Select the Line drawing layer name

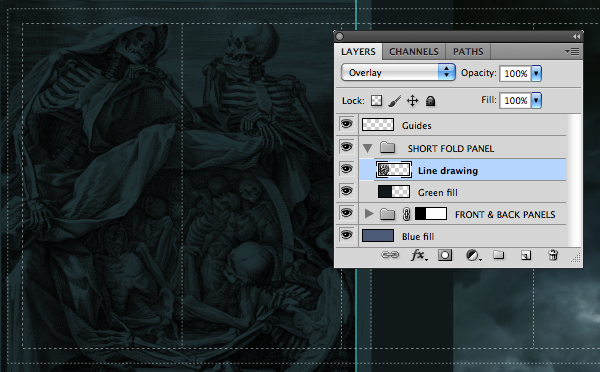pyautogui.click(x=448, y=171)
